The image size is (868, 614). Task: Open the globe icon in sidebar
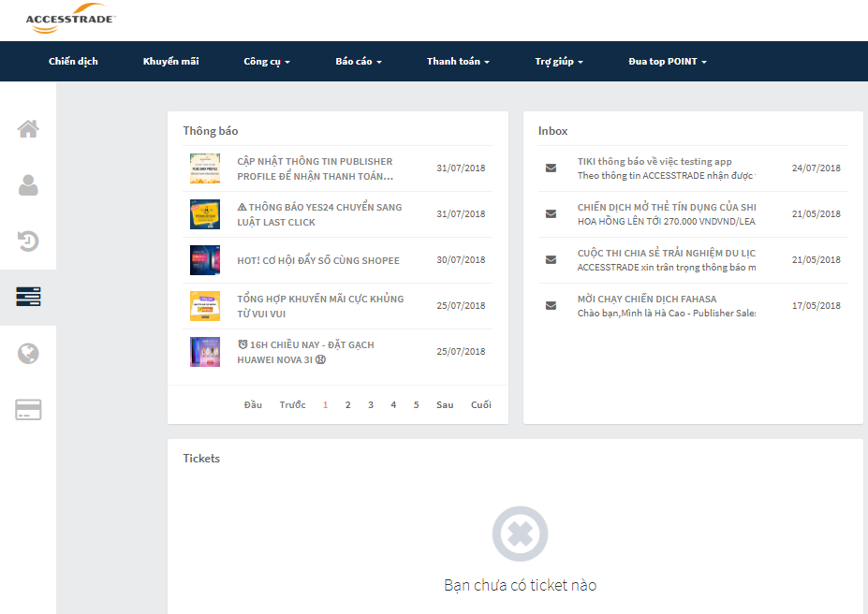(28, 354)
